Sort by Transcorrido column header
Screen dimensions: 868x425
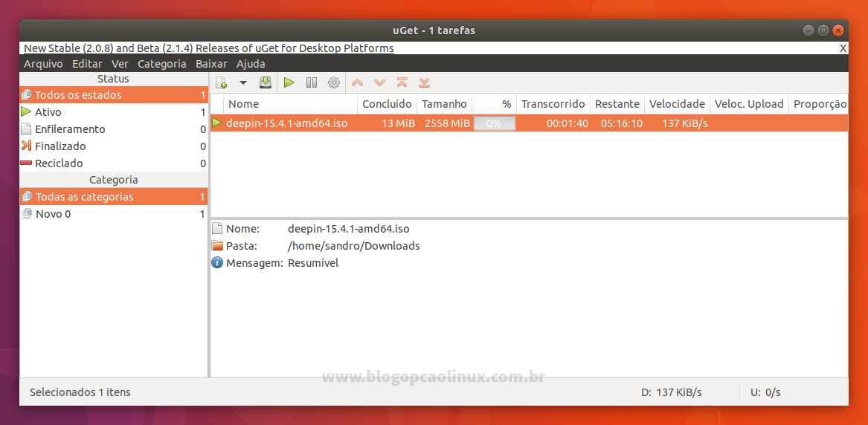coord(553,104)
